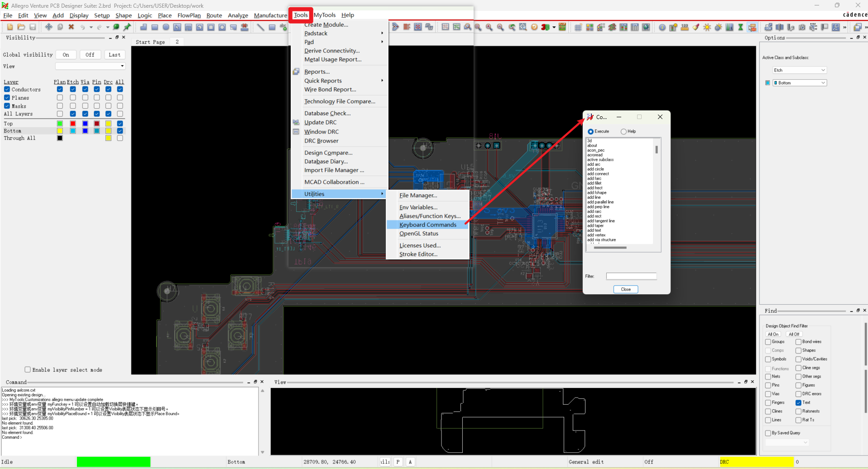
Task: Expand the Quick Reports submenu
Action: click(x=340, y=81)
